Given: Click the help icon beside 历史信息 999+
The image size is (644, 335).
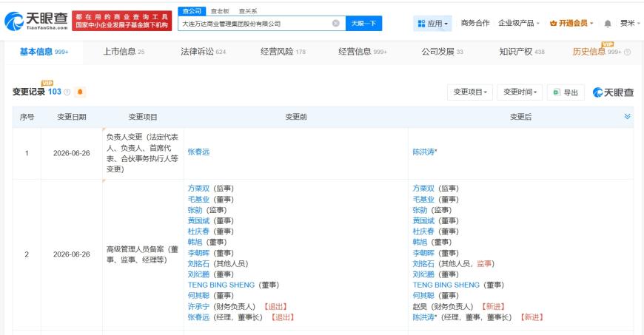Looking at the screenshot, I should (x=627, y=53).
